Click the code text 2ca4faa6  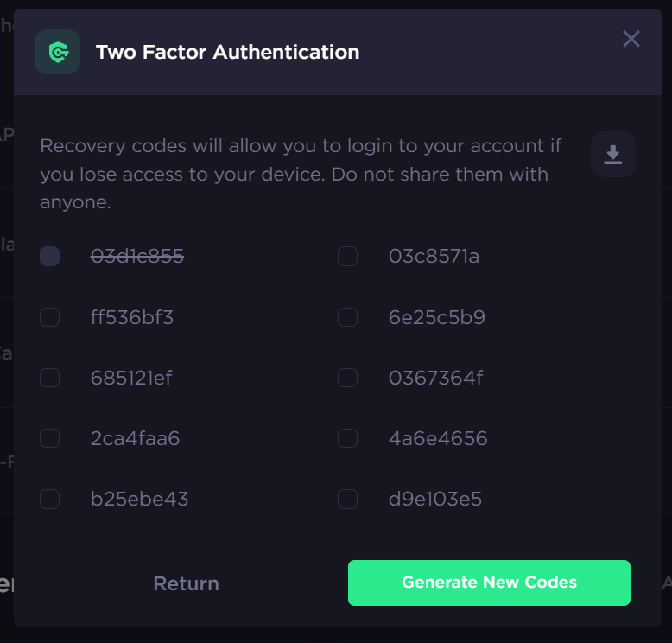click(135, 438)
